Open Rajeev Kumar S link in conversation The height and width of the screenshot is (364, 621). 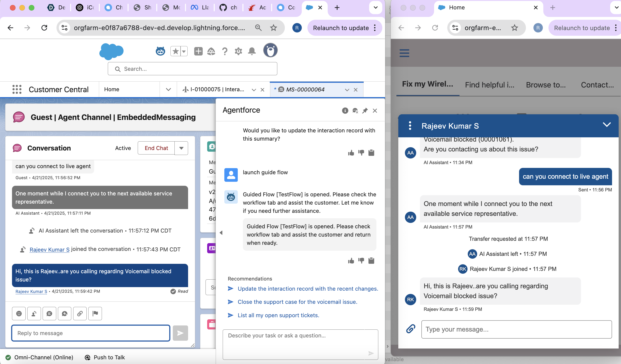click(49, 249)
